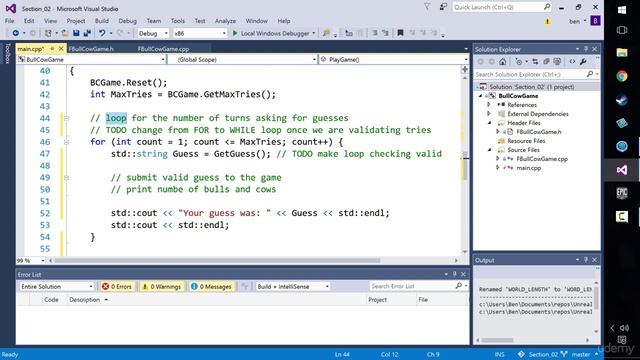Screen dimensions: 640x360
Task: Click the Save icon in the toolbar
Action: tap(76, 33)
